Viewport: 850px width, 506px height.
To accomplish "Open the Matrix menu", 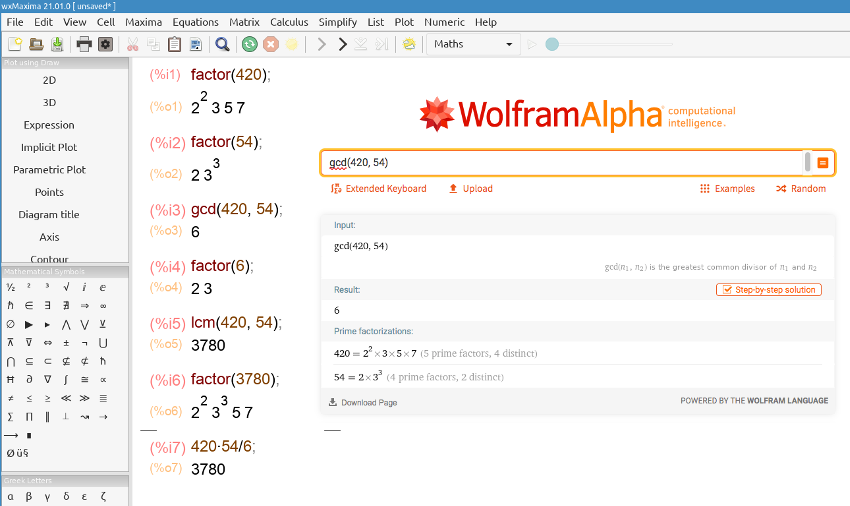I will [244, 22].
